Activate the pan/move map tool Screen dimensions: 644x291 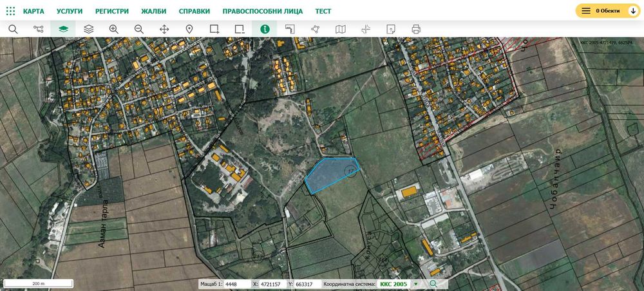pos(164,29)
